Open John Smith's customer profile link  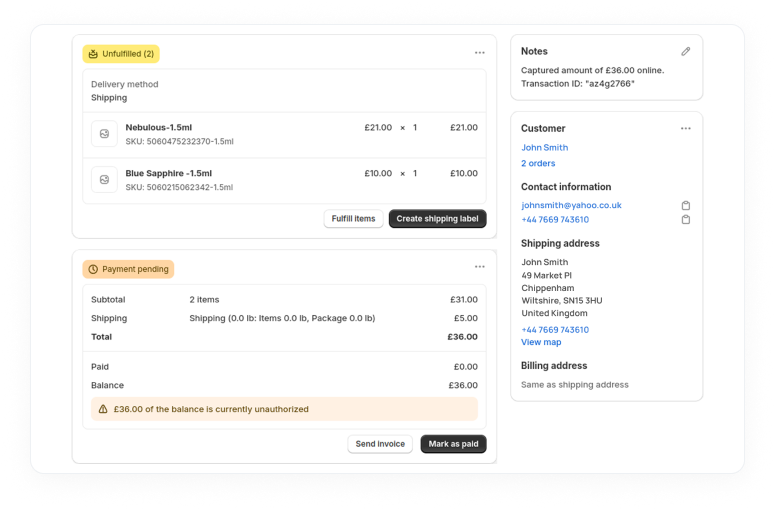click(544, 148)
